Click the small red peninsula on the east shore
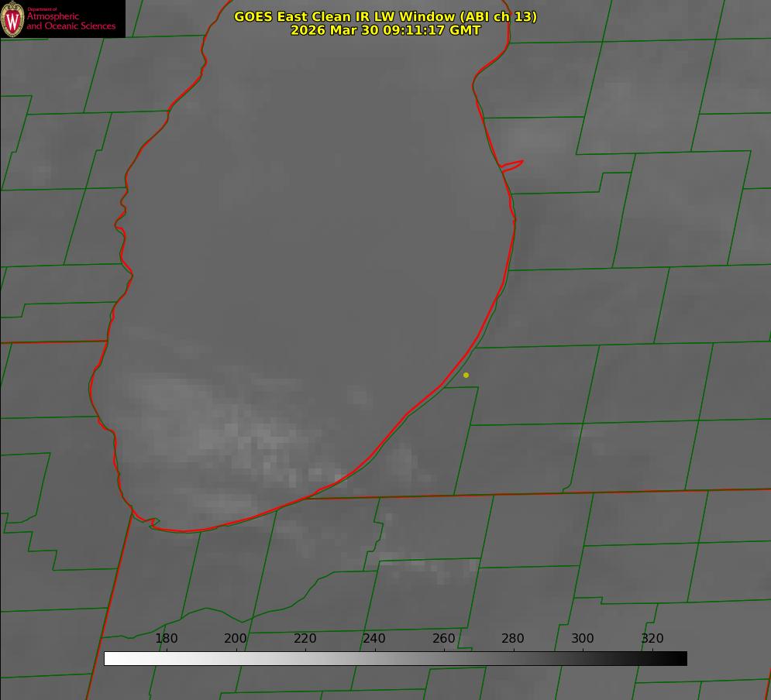The height and width of the screenshot is (700, 771). point(513,165)
